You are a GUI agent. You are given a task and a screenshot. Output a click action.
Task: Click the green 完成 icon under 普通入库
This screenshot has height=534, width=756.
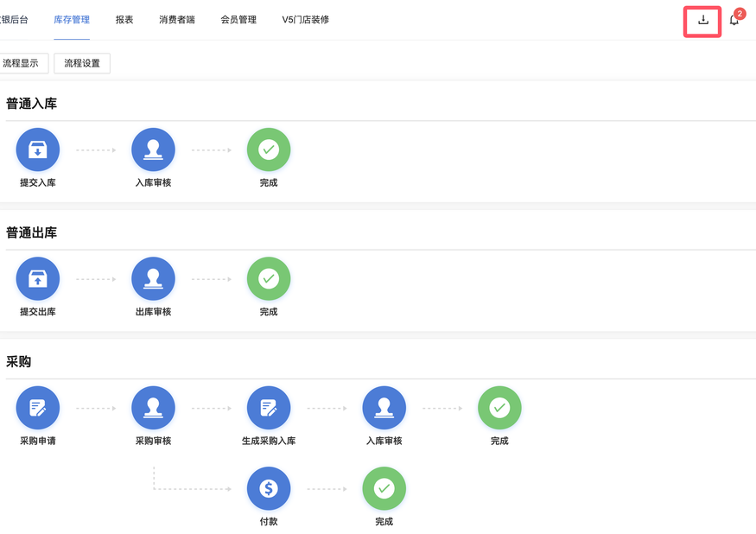click(269, 149)
